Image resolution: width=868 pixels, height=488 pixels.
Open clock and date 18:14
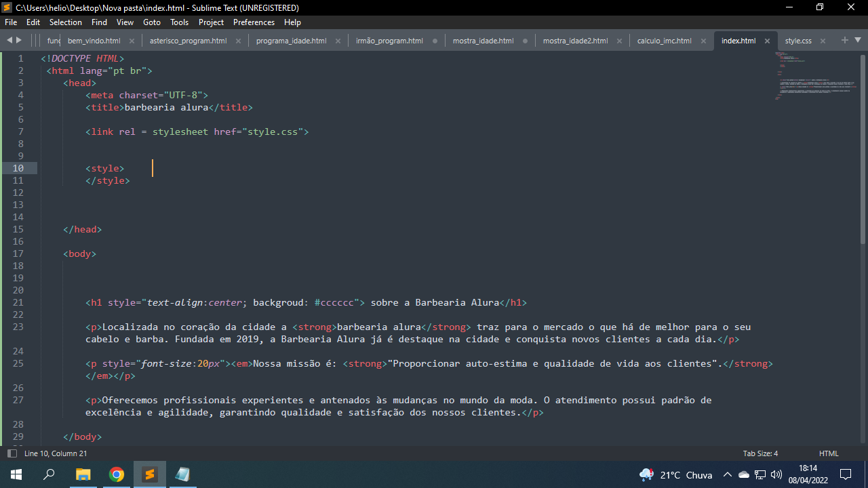click(x=808, y=474)
